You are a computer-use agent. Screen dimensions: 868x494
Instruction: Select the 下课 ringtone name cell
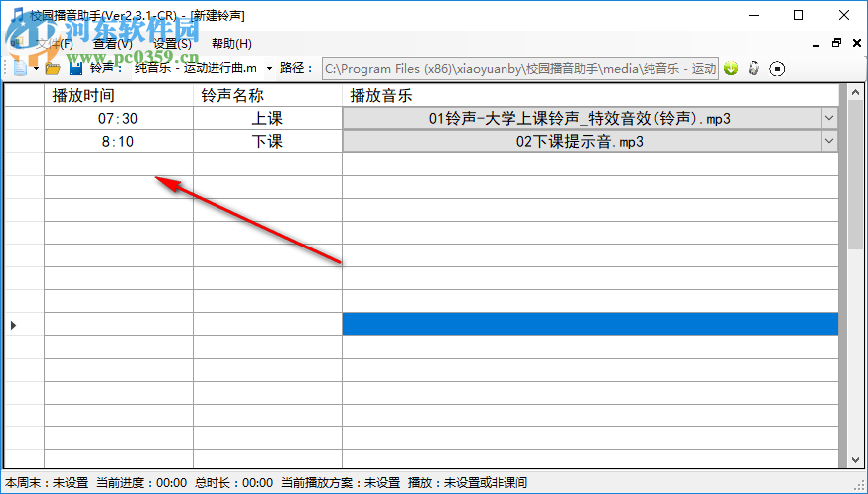click(267, 142)
